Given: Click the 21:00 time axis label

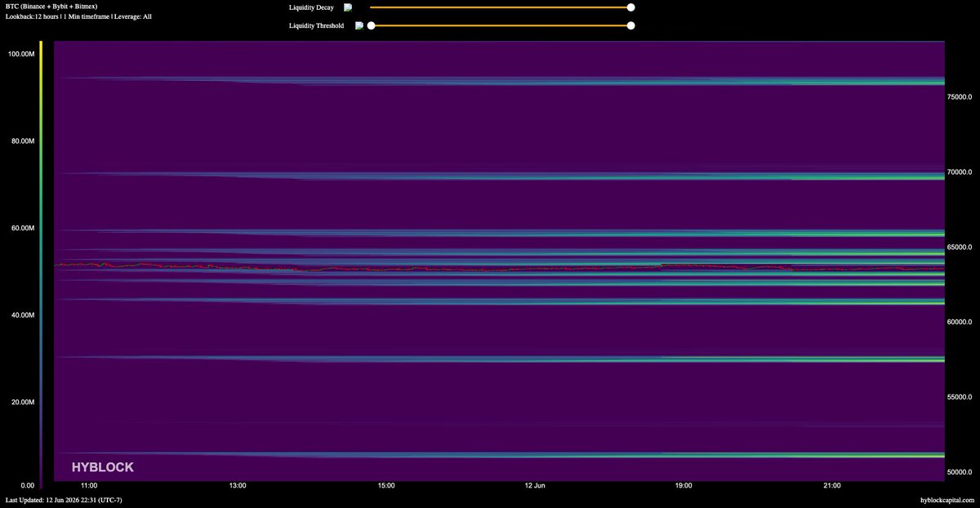Looking at the screenshot, I should tap(832, 486).
